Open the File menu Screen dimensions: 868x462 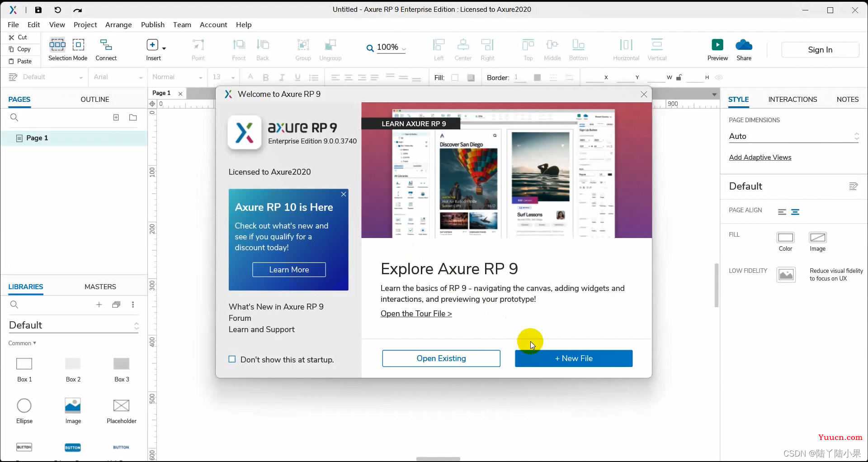click(x=13, y=24)
